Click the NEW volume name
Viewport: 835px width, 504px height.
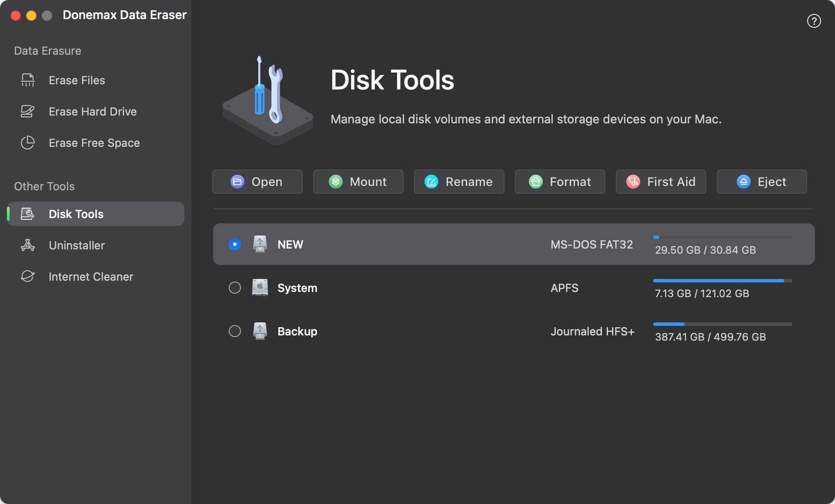[x=290, y=245]
